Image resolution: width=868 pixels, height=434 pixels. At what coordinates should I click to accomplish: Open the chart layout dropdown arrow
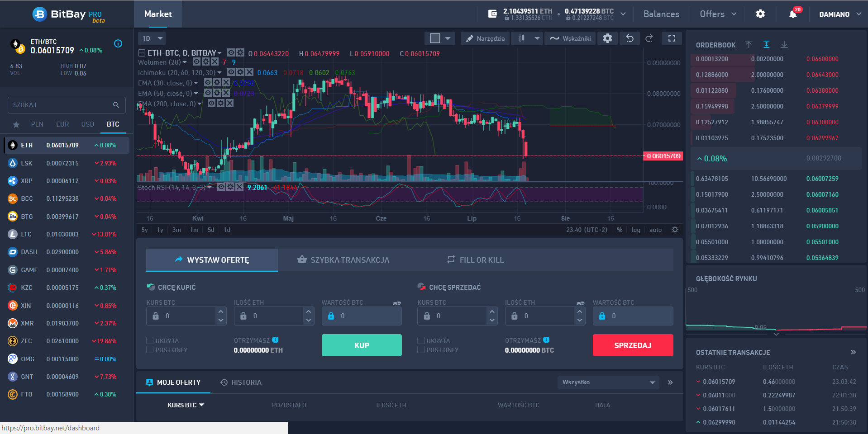(x=448, y=38)
